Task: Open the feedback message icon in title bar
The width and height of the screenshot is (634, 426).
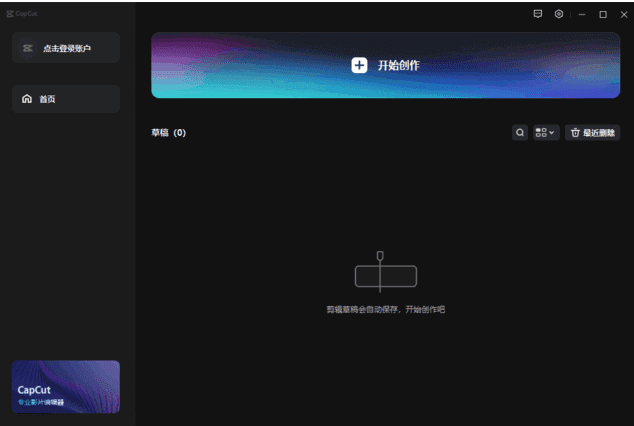Action: click(538, 14)
